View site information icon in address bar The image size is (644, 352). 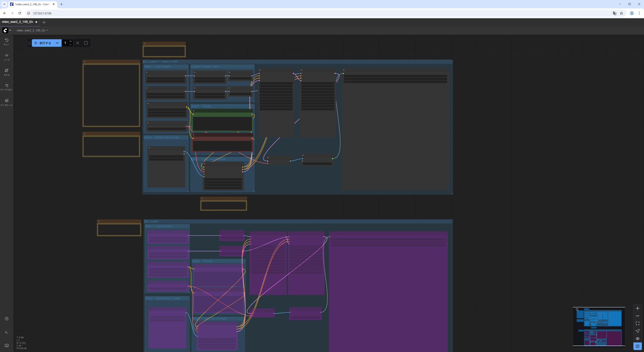coord(29,13)
